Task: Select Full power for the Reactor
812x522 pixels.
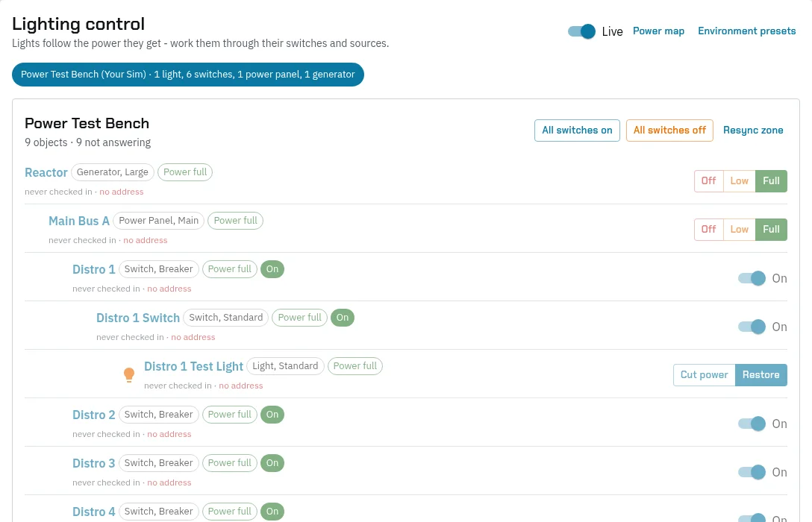Action: point(771,181)
